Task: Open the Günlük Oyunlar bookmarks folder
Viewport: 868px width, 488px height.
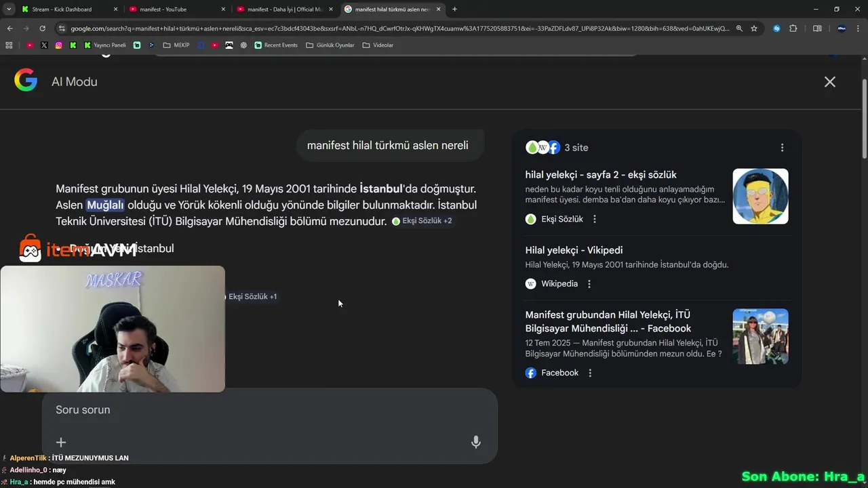Action: pos(330,45)
